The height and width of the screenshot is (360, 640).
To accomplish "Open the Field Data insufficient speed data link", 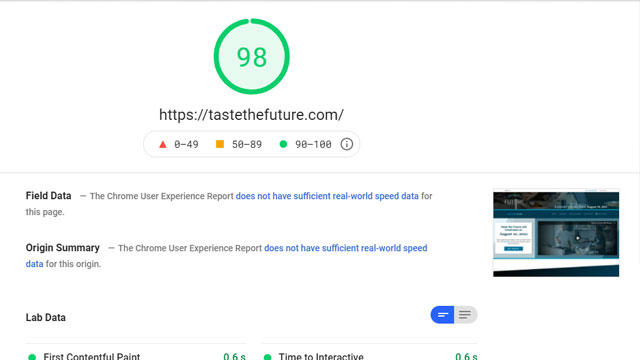I will (x=327, y=196).
